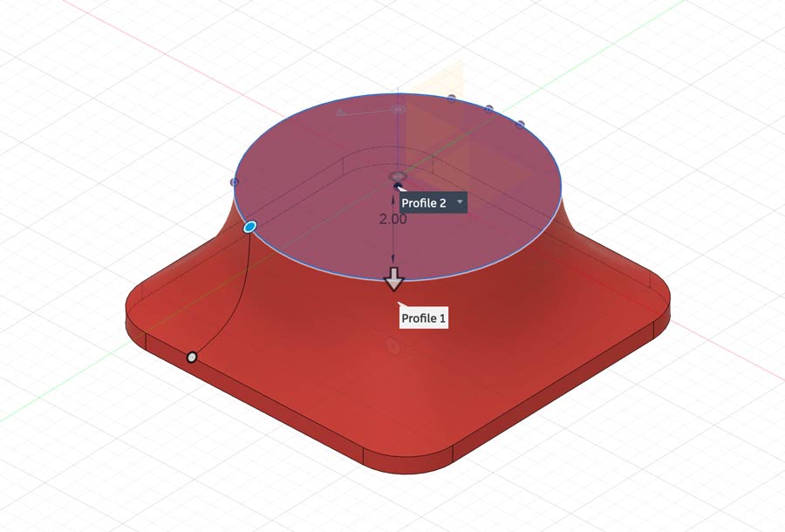Click the black center point of the circle
This screenshot has width=785, height=532.
point(398,187)
